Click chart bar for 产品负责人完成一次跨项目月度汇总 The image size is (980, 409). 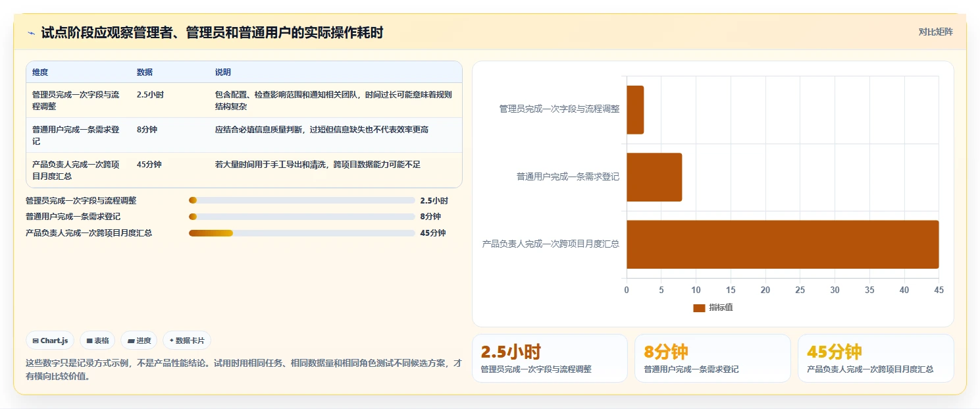783,244
